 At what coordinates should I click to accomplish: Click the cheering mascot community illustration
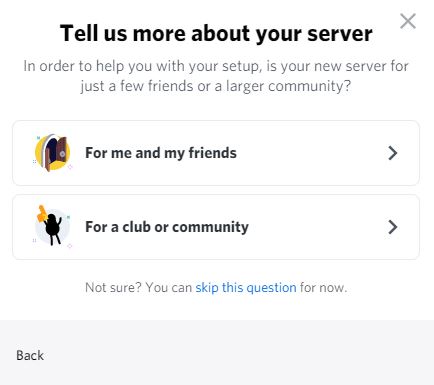point(52,227)
